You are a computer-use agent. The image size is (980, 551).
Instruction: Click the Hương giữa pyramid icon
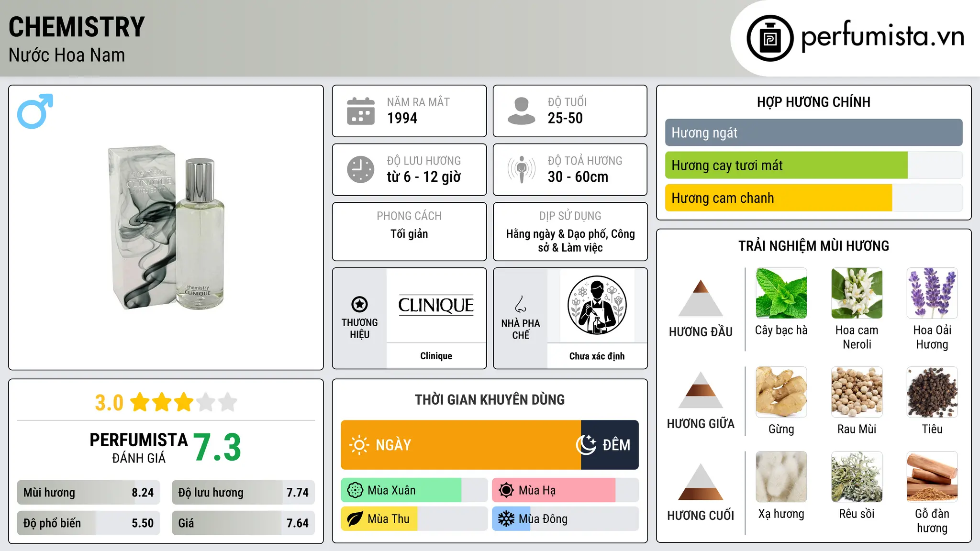coord(701,390)
